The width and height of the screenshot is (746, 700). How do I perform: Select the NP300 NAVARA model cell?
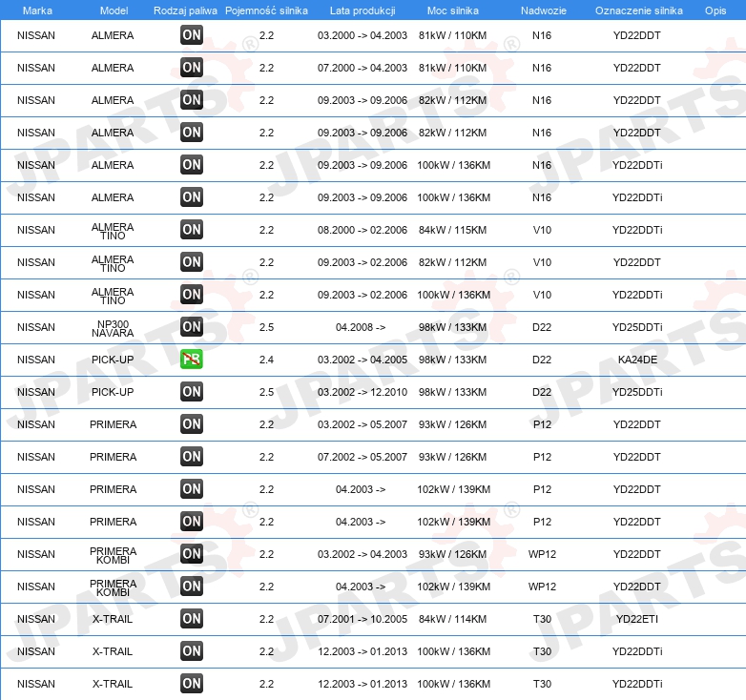coord(113,329)
